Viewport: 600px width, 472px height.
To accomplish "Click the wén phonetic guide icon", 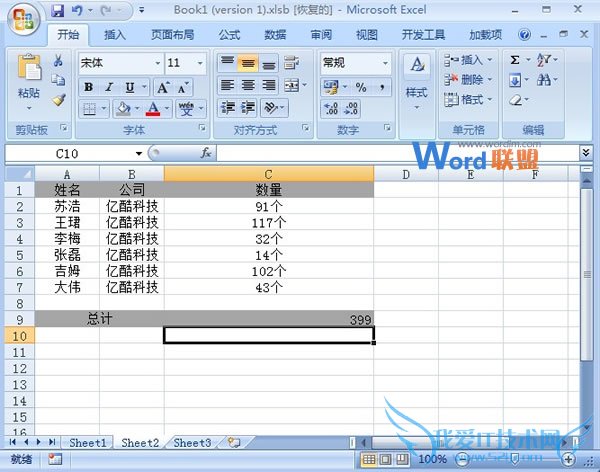I will pyautogui.click(x=186, y=109).
